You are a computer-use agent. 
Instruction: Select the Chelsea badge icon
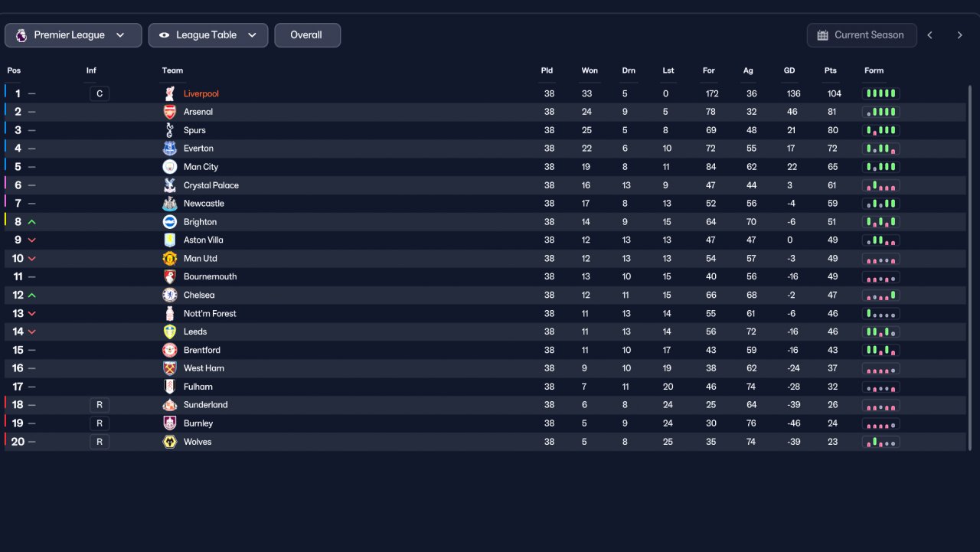click(x=170, y=295)
